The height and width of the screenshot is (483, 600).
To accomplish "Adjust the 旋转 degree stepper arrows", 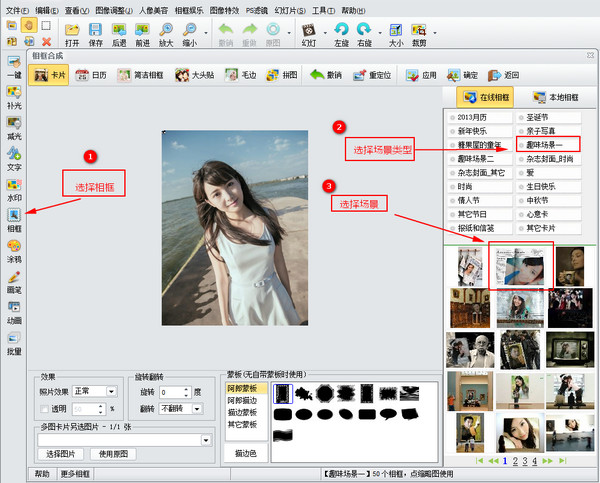I will tap(186, 392).
